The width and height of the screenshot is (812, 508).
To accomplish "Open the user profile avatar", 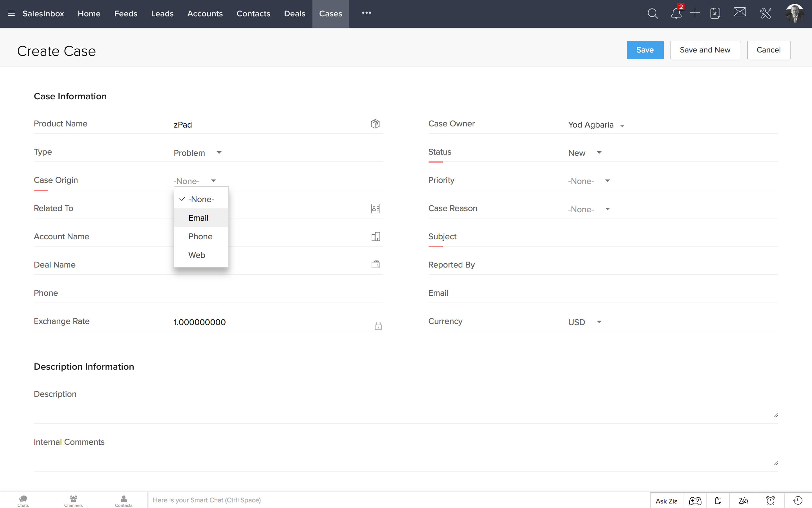I will [795, 14].
